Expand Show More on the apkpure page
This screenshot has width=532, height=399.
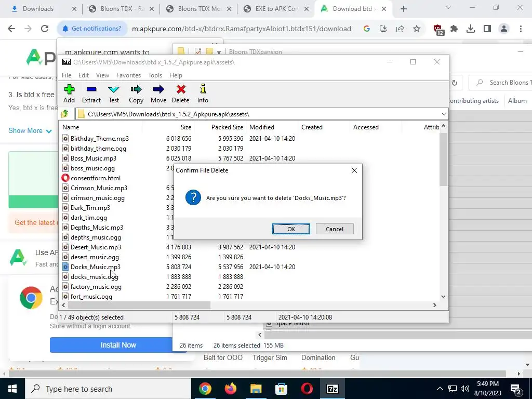click(30, 130)
